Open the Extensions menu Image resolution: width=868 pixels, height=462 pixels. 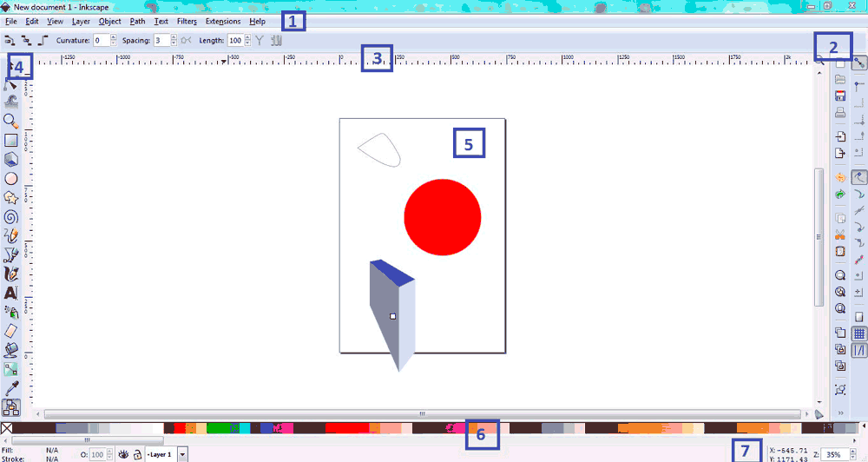[223, 21]
